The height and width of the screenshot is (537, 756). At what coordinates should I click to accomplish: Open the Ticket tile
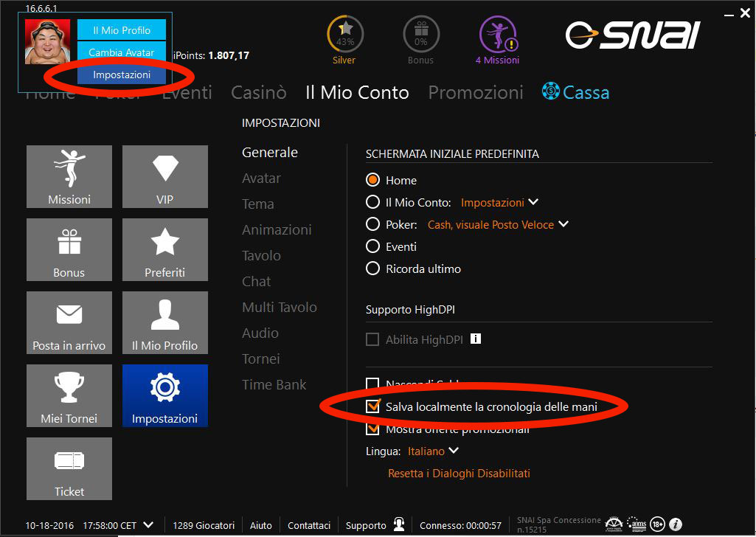point(69,469)
